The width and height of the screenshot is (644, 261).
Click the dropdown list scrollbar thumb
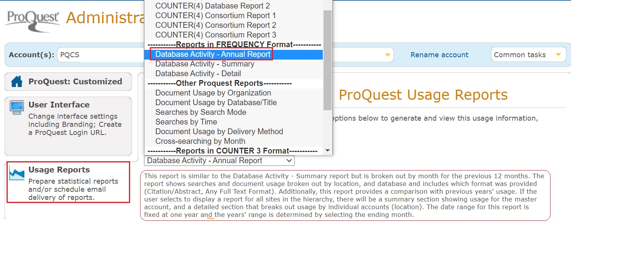(327, 60)
